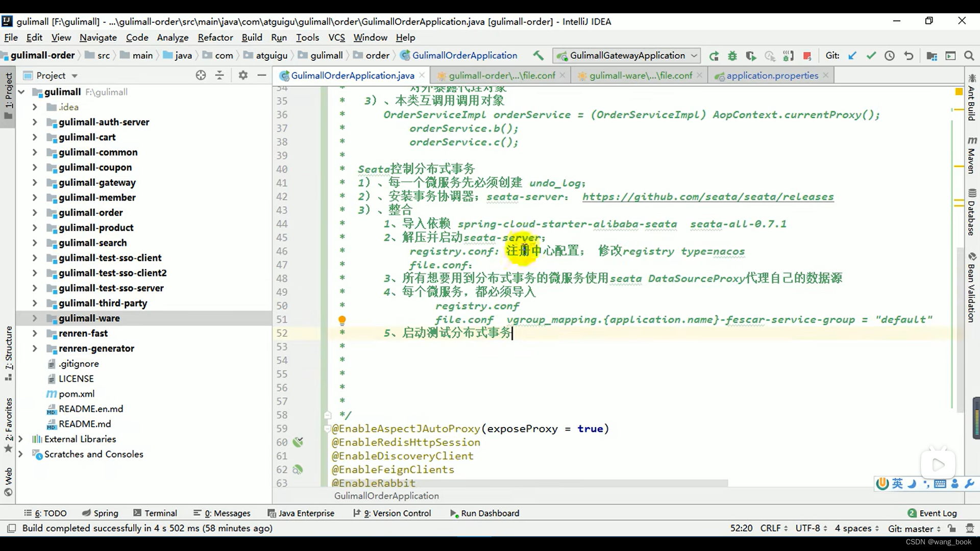
Task: Expand the gulimall-ware module
Action: 35,318
